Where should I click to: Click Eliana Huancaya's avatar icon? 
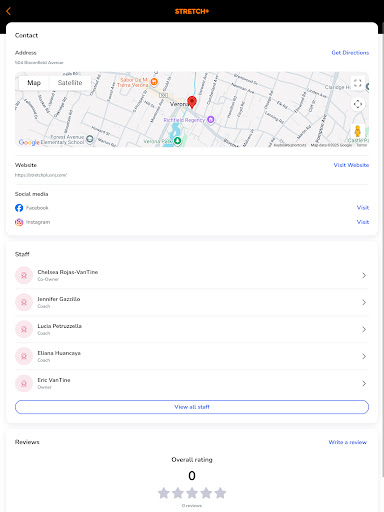(x=24, y=356)
